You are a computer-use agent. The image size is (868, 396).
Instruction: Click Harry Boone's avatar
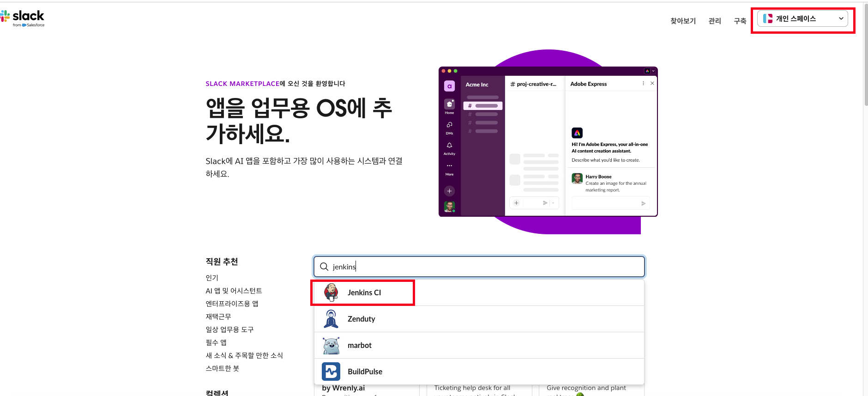[x=577, y=178]
